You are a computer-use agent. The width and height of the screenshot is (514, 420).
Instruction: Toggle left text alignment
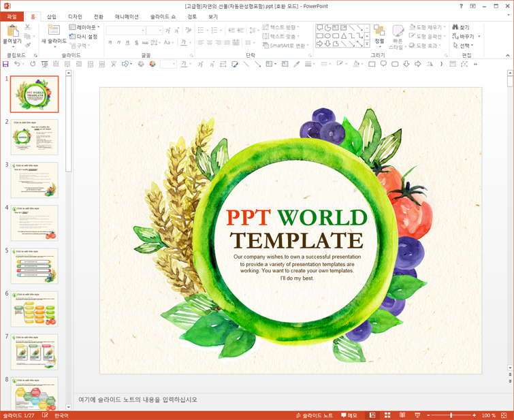tap(201, 42)
